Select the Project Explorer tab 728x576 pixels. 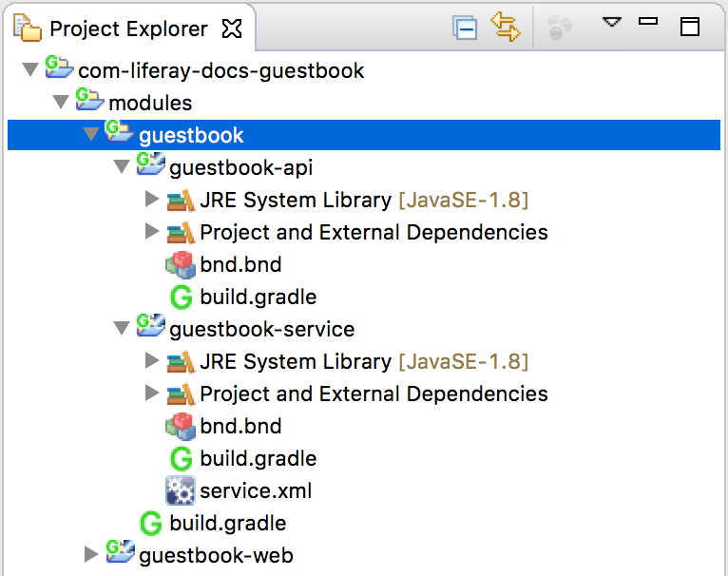pos(128,29)
